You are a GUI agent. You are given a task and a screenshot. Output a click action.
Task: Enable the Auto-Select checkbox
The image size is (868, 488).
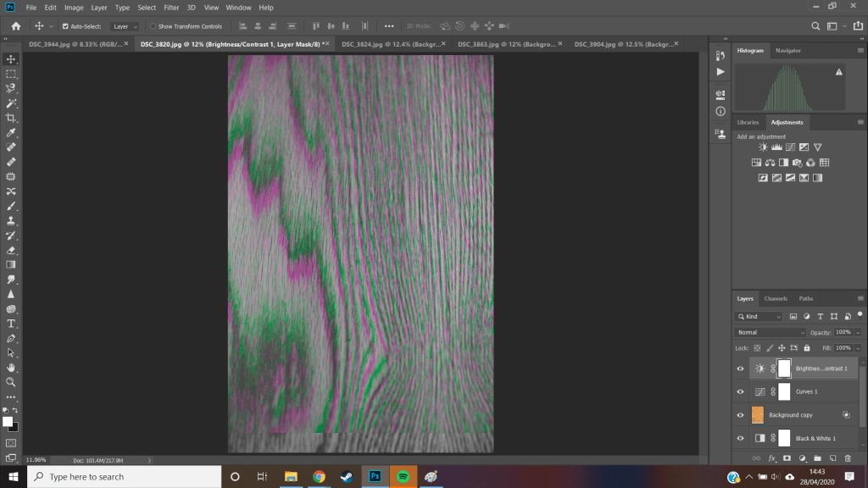point(65,26)
